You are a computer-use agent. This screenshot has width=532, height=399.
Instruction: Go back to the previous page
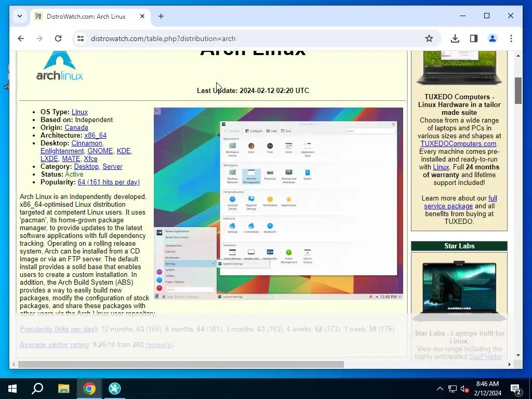point(21,38)
